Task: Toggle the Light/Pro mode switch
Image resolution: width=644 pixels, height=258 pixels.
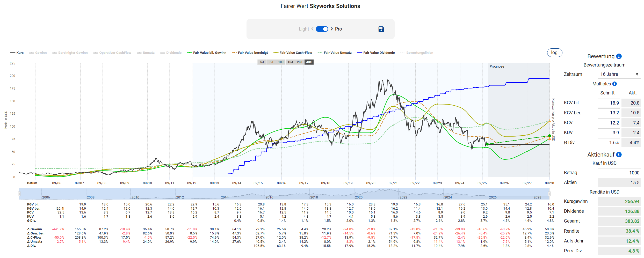Action: pyautogui.click(x=322, y=29)
